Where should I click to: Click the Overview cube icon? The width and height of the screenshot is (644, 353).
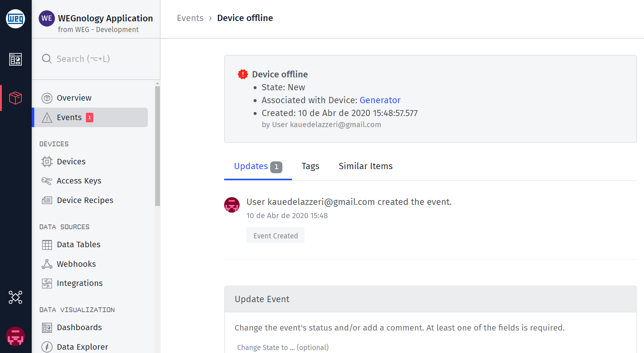(x=47, y=98)
